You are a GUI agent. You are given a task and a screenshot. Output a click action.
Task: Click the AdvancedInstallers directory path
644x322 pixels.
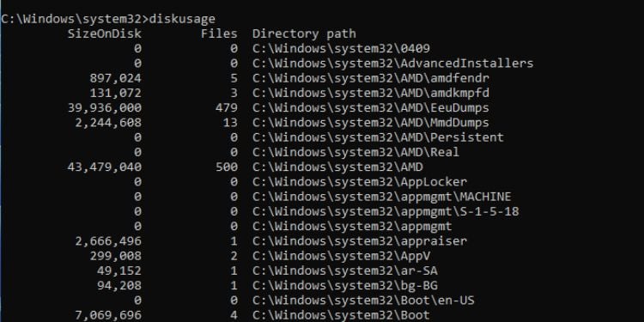(x=392, y=64)
